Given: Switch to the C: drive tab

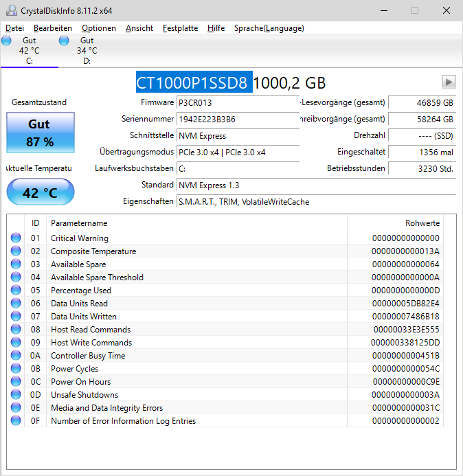Looking at the screenshot, I should pyautogui.click(x=30, y=50).
